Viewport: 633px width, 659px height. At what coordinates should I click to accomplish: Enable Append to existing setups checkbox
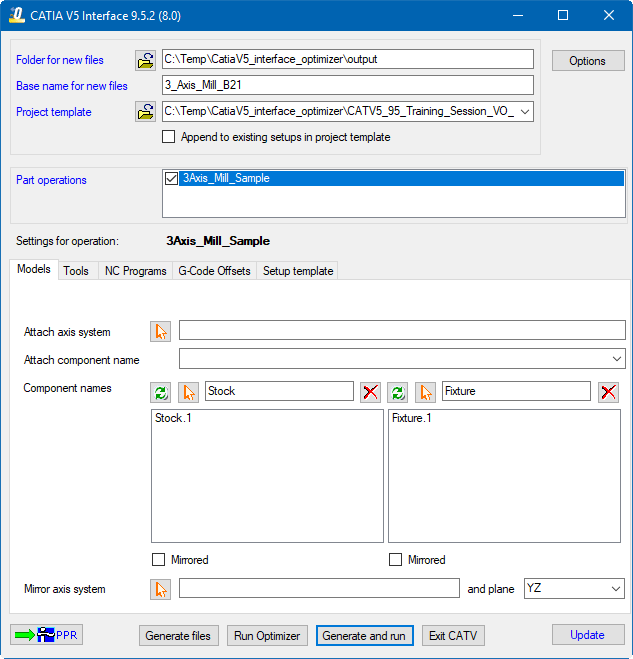click(x=169, y=137)
